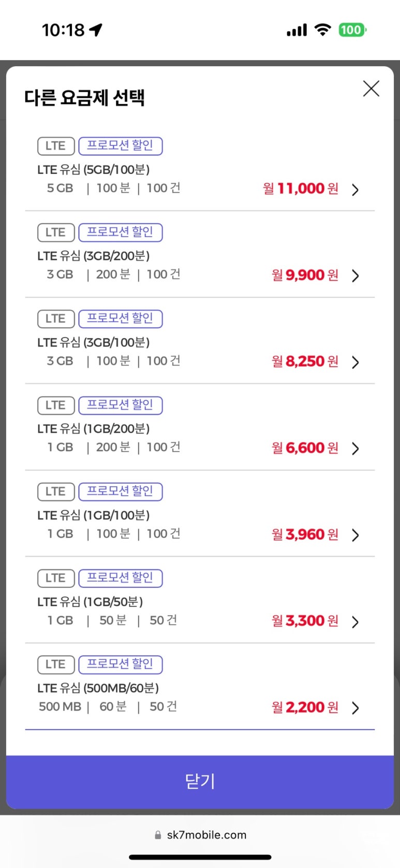Select LTE 유심 (5GB/100분) plan
The height and width of the screenshot is (868, 400).
(94, 170)
